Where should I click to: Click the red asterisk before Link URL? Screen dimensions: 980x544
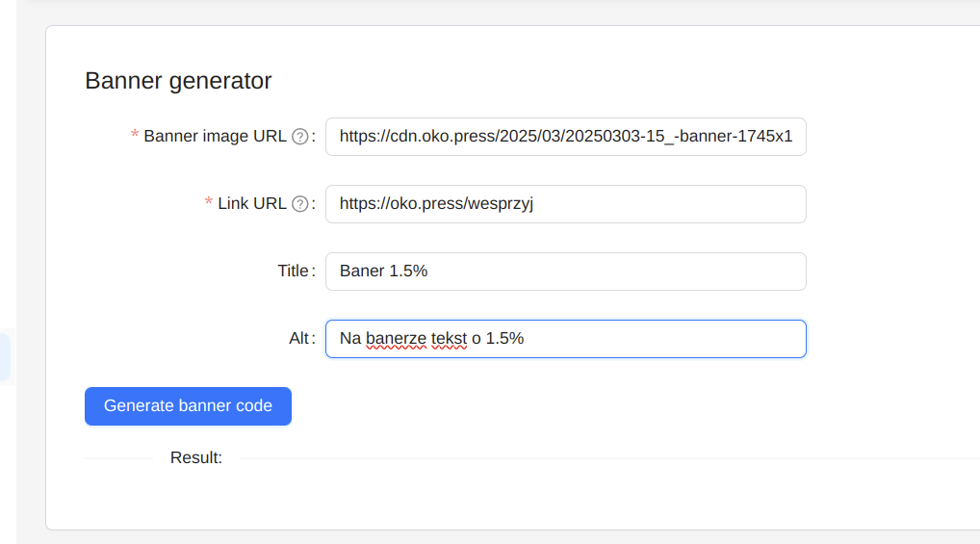209,204
